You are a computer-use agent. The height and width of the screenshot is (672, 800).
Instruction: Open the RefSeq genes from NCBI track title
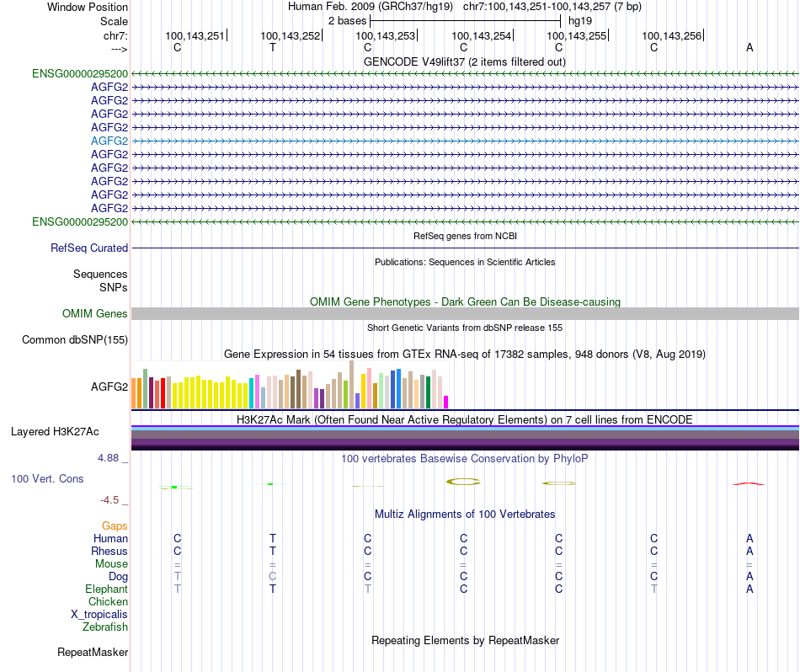point(465,236)
